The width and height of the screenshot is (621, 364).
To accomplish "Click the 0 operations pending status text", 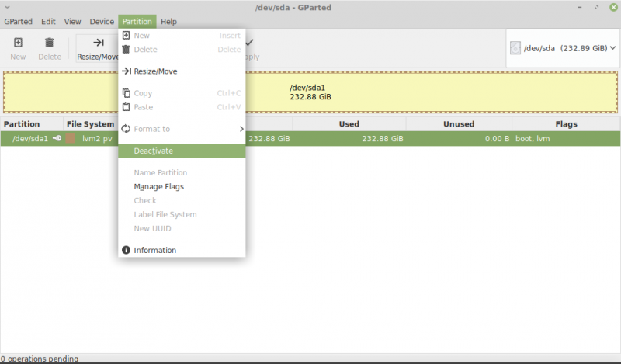I will pyautogui.click(x=40, y=359).
